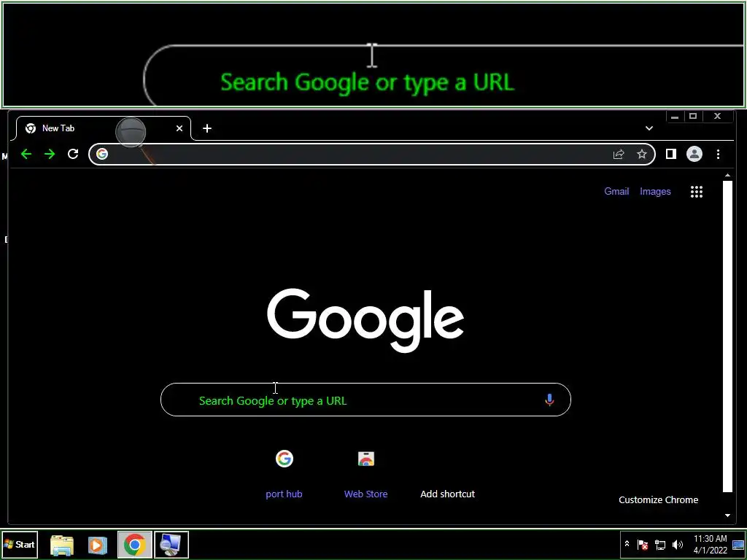Maximize the Chrome window

click(x=693, y=117)
